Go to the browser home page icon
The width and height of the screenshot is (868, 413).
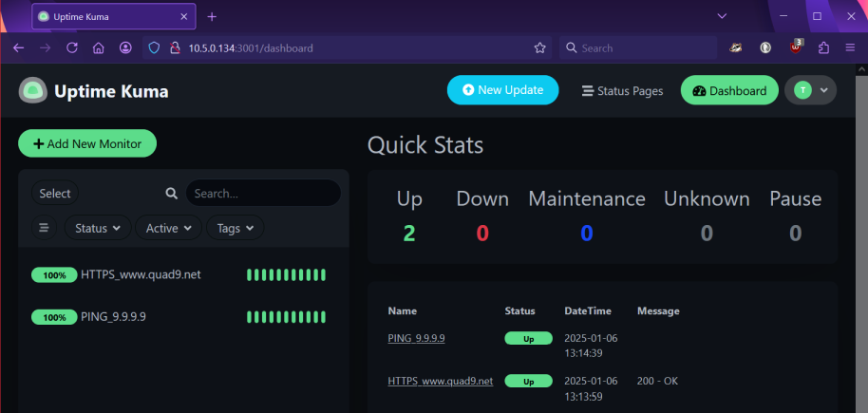[x=98, y=47]
